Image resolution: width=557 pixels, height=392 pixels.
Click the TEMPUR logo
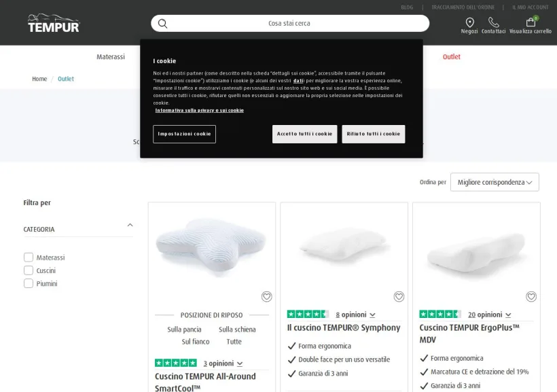[x=54, y=24]
